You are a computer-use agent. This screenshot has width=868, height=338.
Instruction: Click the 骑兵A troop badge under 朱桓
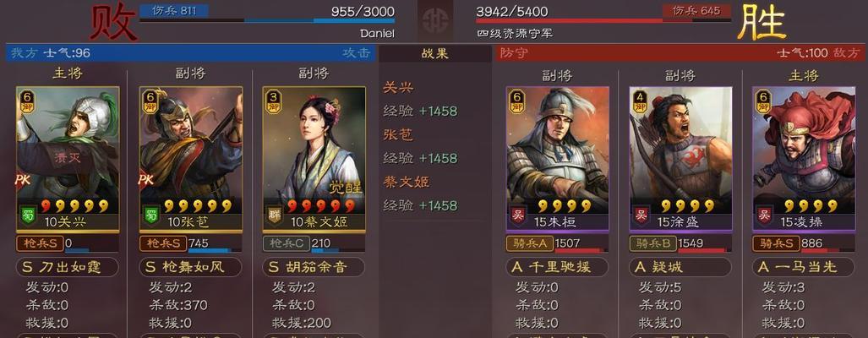click(x=530, y=243)
